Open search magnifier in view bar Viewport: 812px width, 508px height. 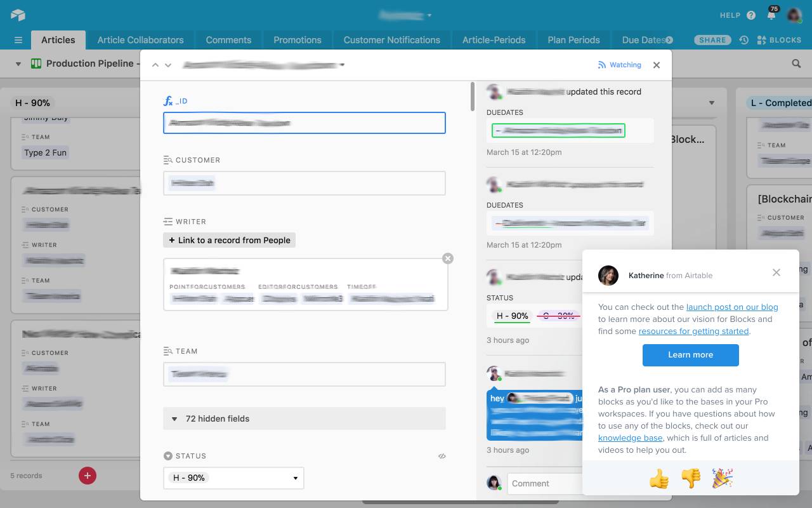(x=796, y=63)
